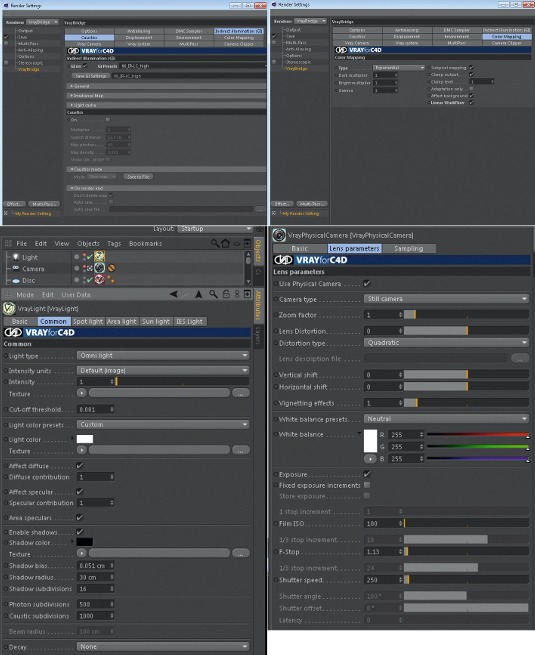Click the Camera object icon in Object Manager
Image resolution: width=535 pixels, height=655 pixels.
[15, 268]
